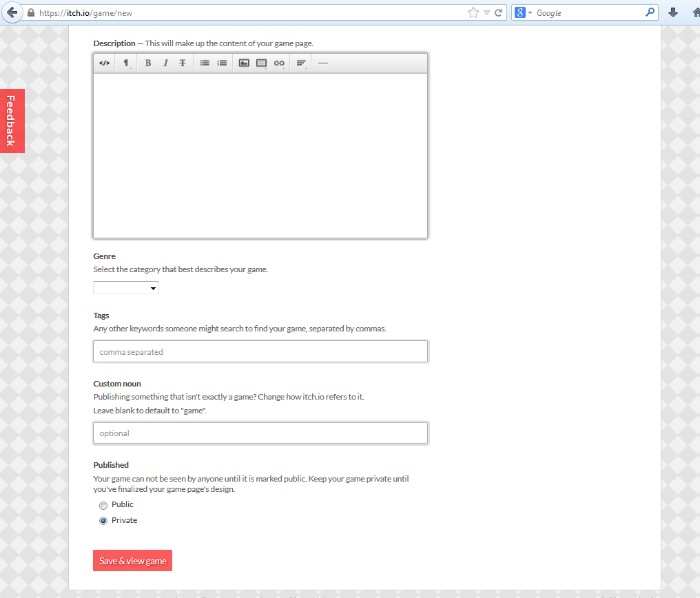Open the paragraph formatting dropdown
The width and height of the screenshot is (700, 598).
(126, 63)
